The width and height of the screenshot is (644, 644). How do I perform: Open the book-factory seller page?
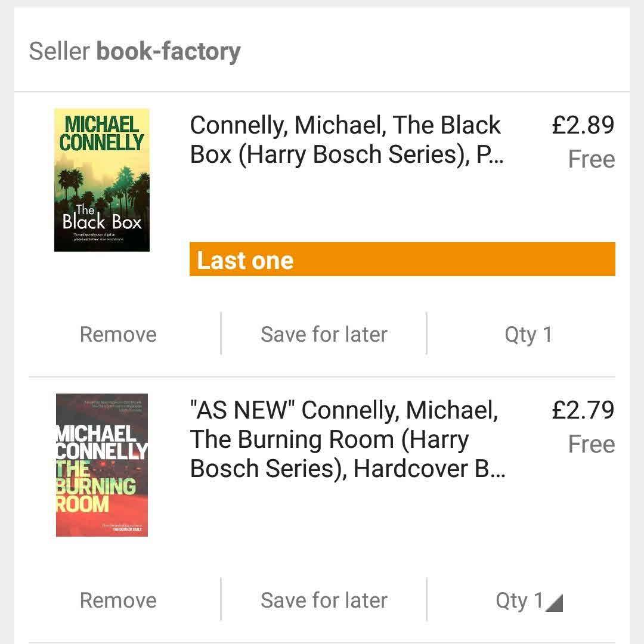(x=168, y=51)
